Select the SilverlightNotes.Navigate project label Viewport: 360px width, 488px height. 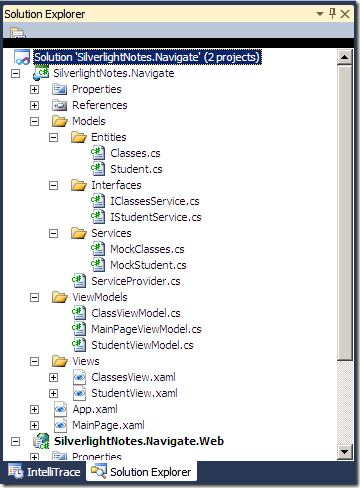[114, 73]
